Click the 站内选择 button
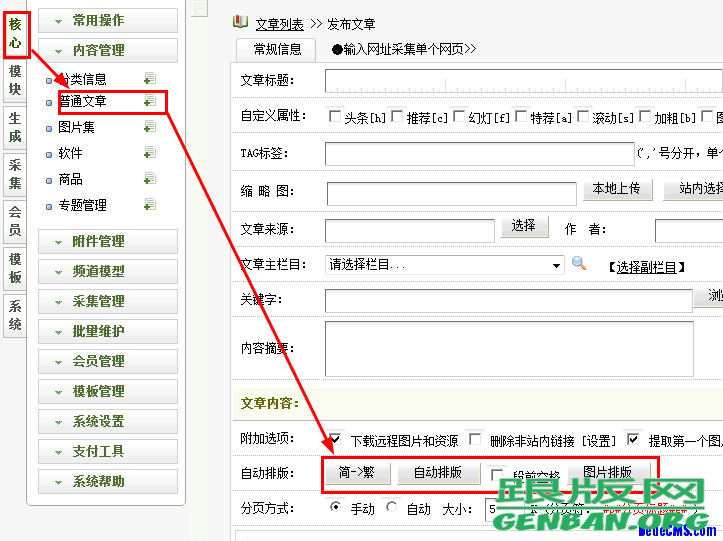The width and height of the screenshot is (723, 541). click(x=693, y=189)
